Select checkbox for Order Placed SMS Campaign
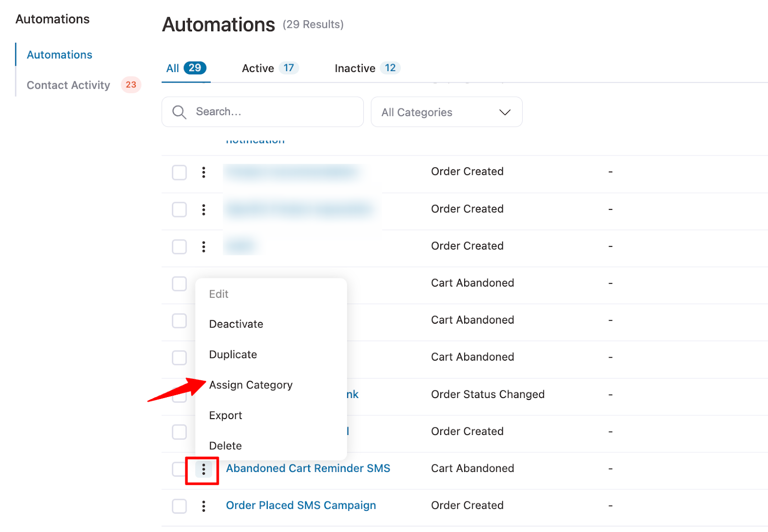Viewport: 768px width, 532px height. coord(179,506)
